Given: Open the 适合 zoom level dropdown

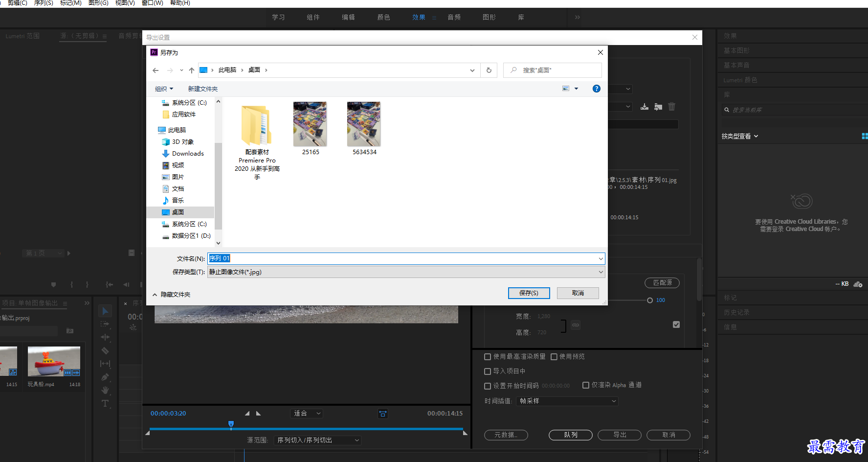Looking at the screenshot, I should (307, 414).
